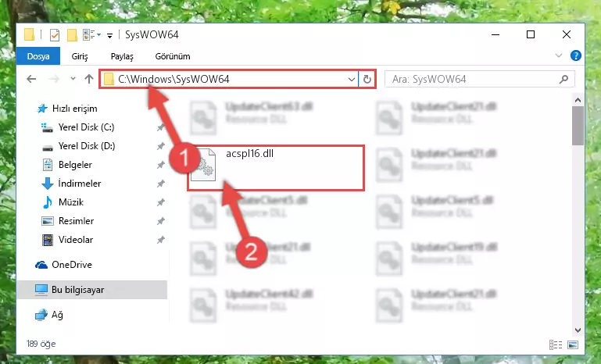Click the pin icon beside Resimler
Viewport: 601px width, 364px height.
click(x=160, y=222)
